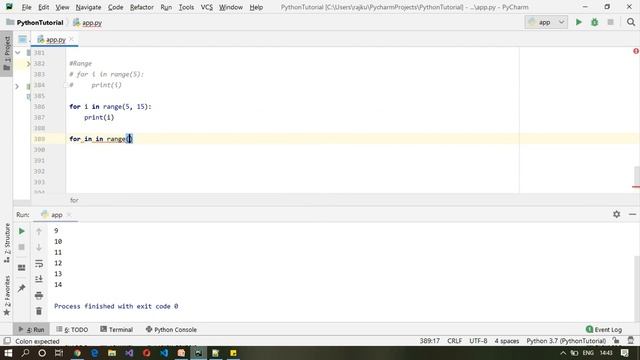Click the red error indicator at the editor's top right
Viewport: 640px width, 360px height.
point(636,51)
